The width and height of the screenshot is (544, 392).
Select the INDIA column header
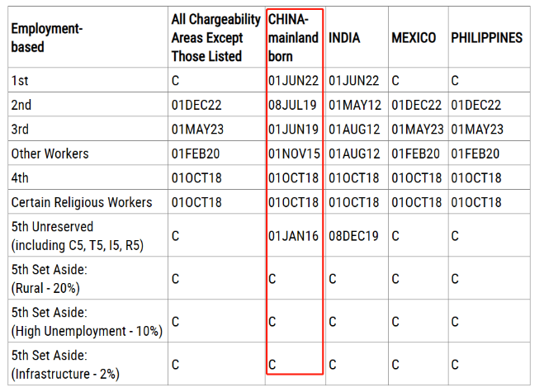pos(343,38)
